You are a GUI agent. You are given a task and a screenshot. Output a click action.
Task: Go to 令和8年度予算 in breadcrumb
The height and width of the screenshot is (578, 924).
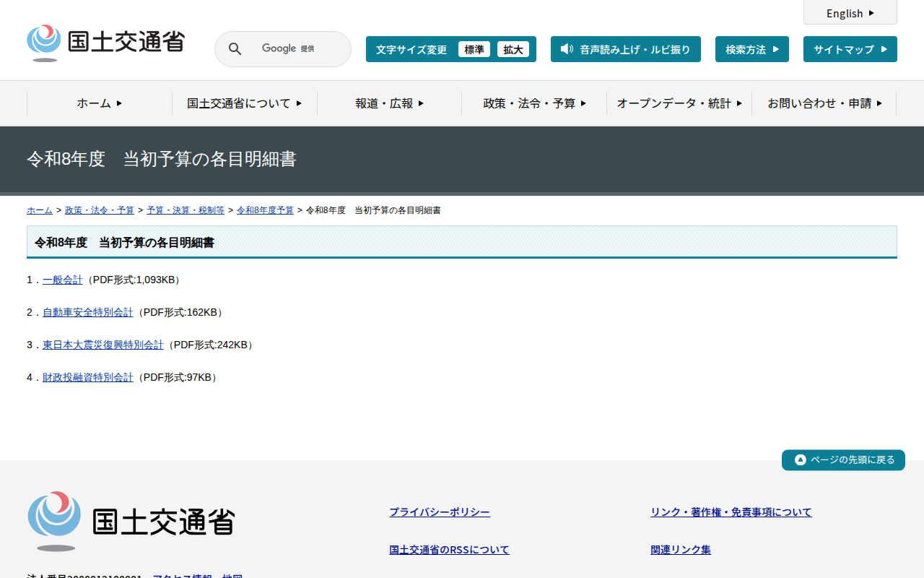click(x=265, y=210)
